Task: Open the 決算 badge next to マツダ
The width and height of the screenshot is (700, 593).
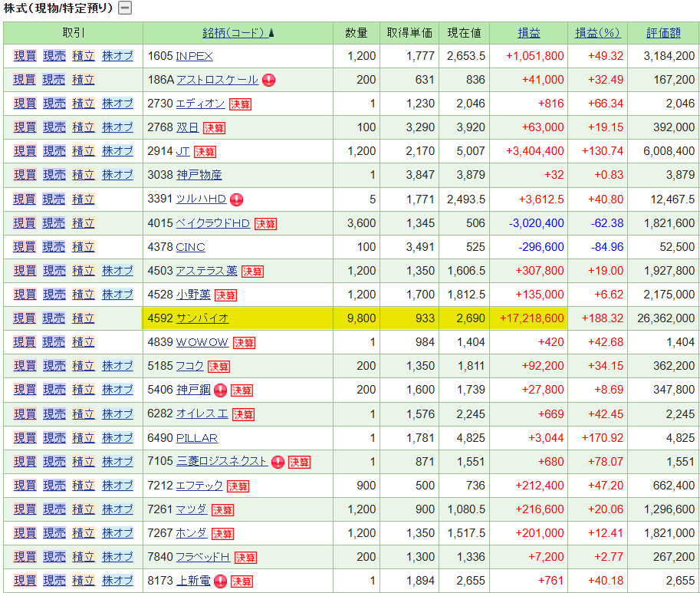Action: [x=222, y=509]
